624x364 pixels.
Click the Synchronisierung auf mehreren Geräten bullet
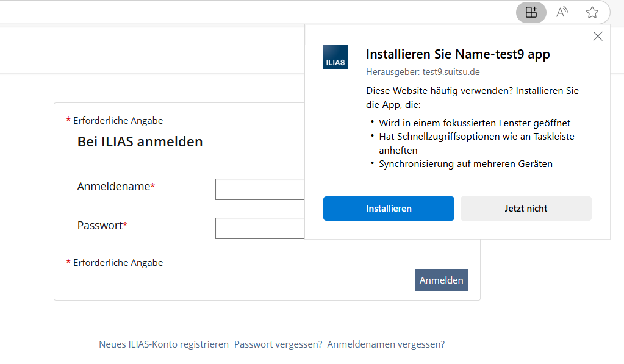point(465,164)
